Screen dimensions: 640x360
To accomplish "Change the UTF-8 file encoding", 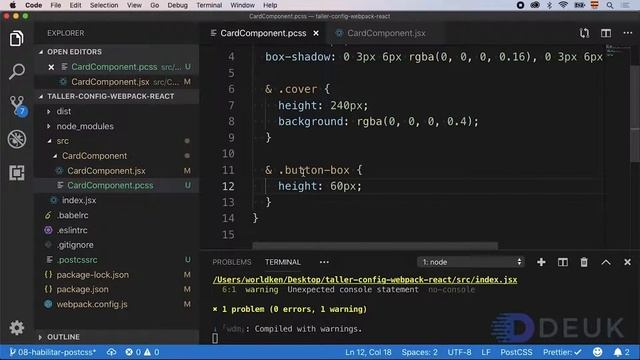I will (459, 352).
